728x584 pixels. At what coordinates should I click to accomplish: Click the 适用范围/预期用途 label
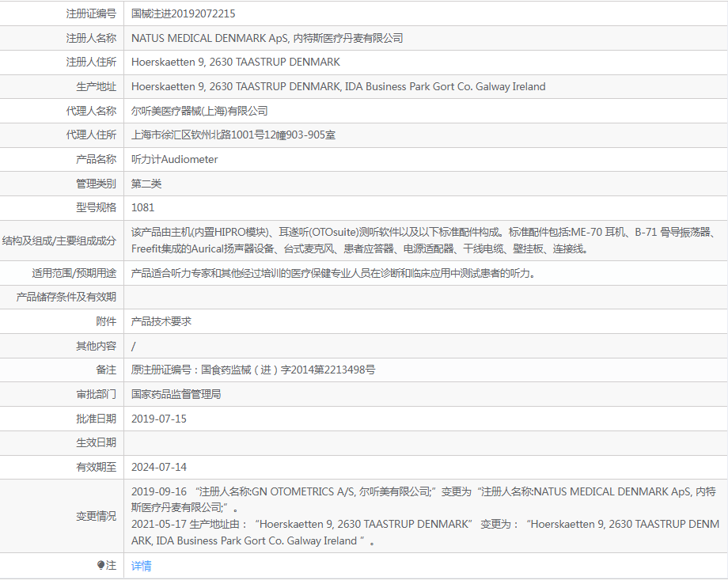tap(74, 273)
